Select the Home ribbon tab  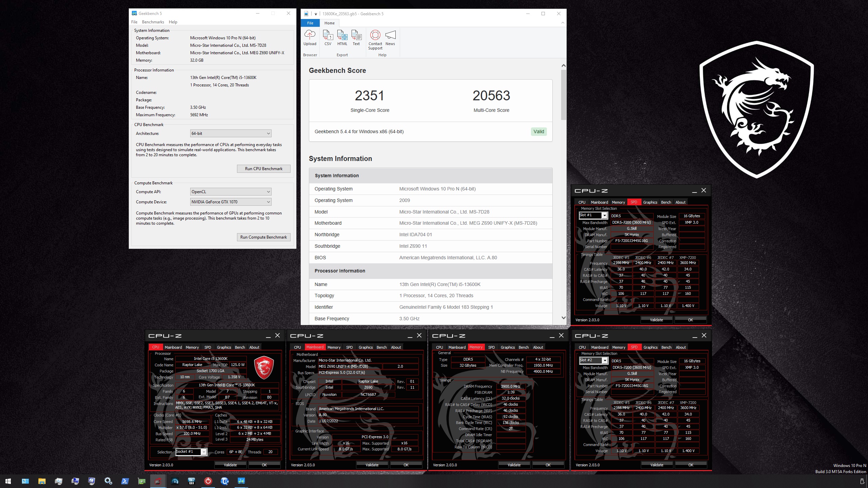point(329,23)
